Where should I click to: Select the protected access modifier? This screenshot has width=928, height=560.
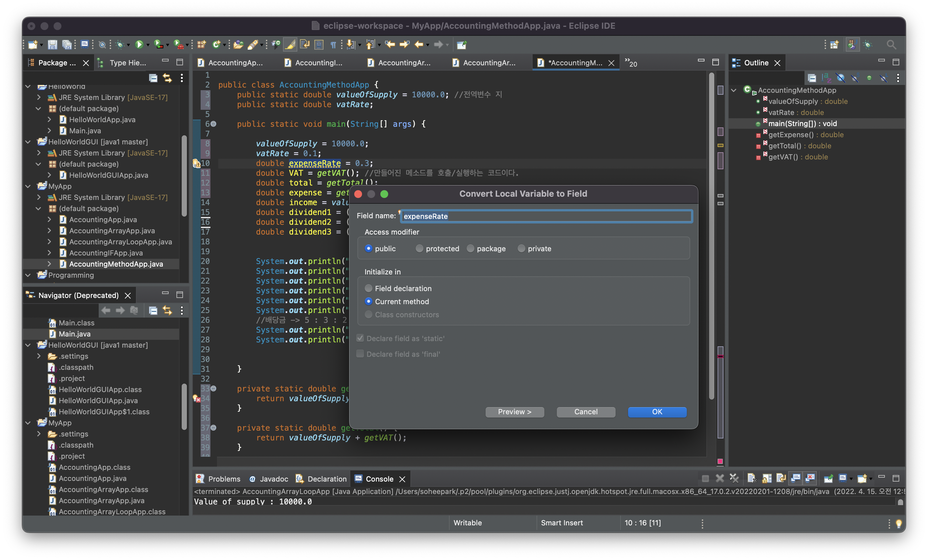coord(419,249)
